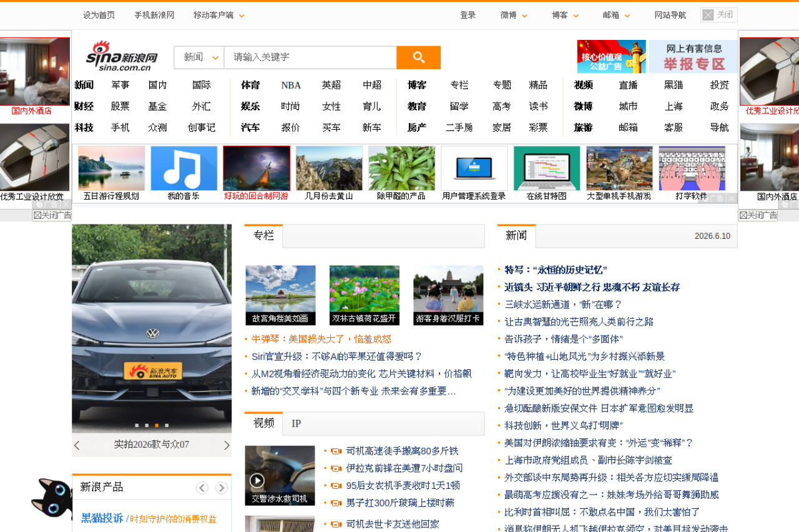Select the first carousel dot indicator
The width and height of the screenshot is (799, 532).
click(137, 425)
